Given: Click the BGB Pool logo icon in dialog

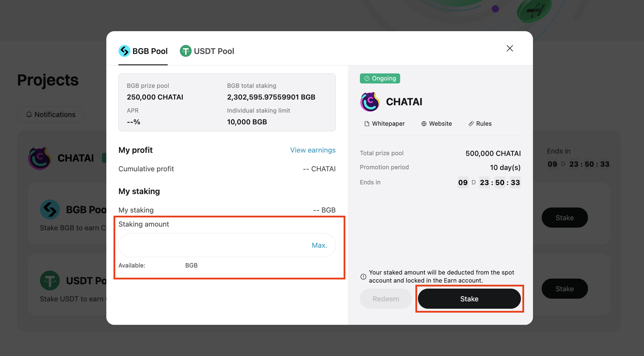Looking at the screenshot, I should pyautogui.click(x=124, y=51).
